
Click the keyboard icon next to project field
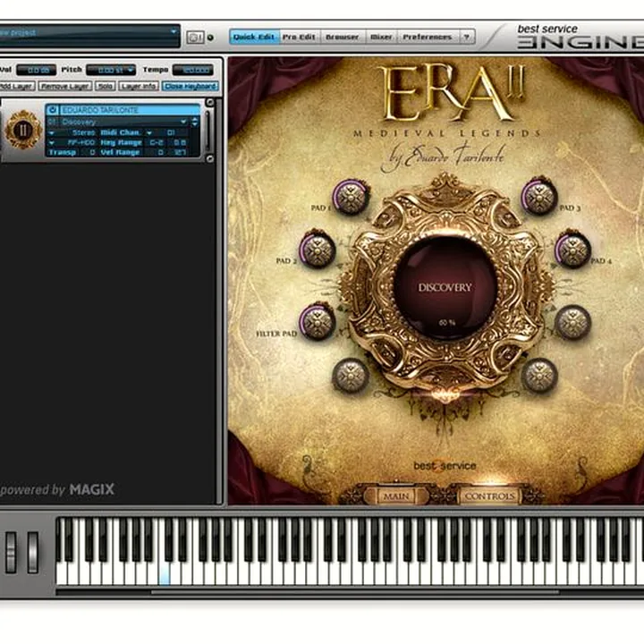pos(195,38)
